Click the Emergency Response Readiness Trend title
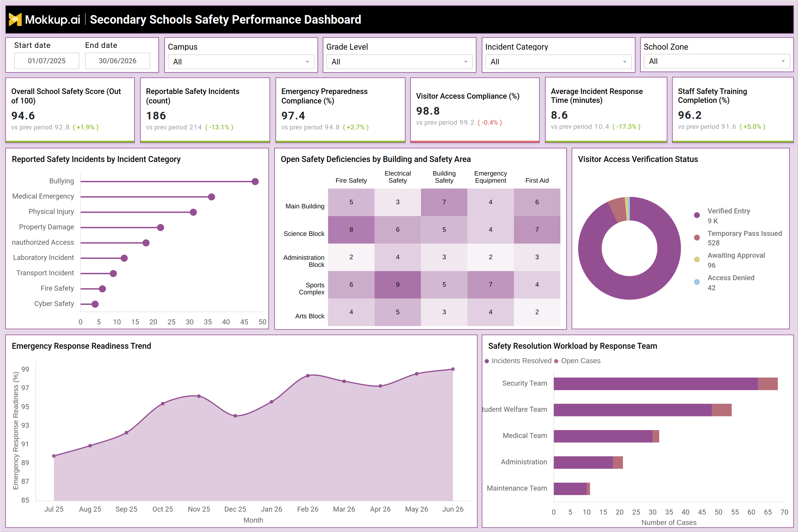Viewport: 798px width, 532px height. click(82, 346)
